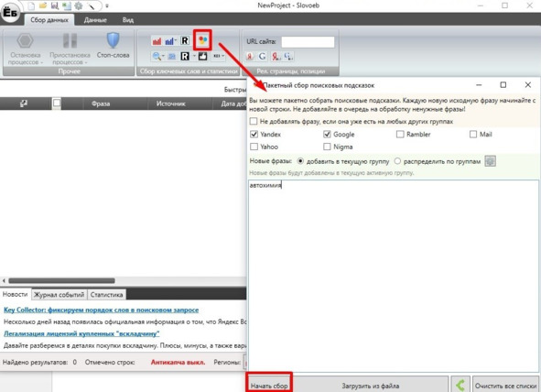
Task: Switch to the 'Данные' ribbon tab
Action: [95, 20]
